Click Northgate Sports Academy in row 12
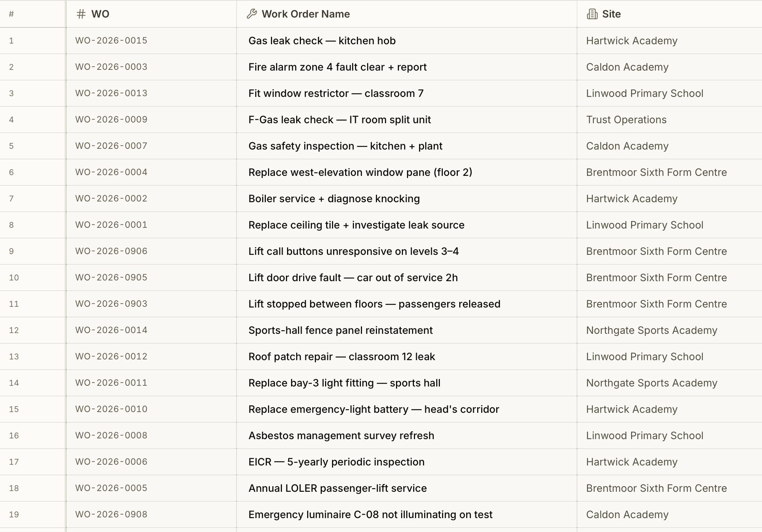This screenshot has height=532, width=762. (652, 330)
